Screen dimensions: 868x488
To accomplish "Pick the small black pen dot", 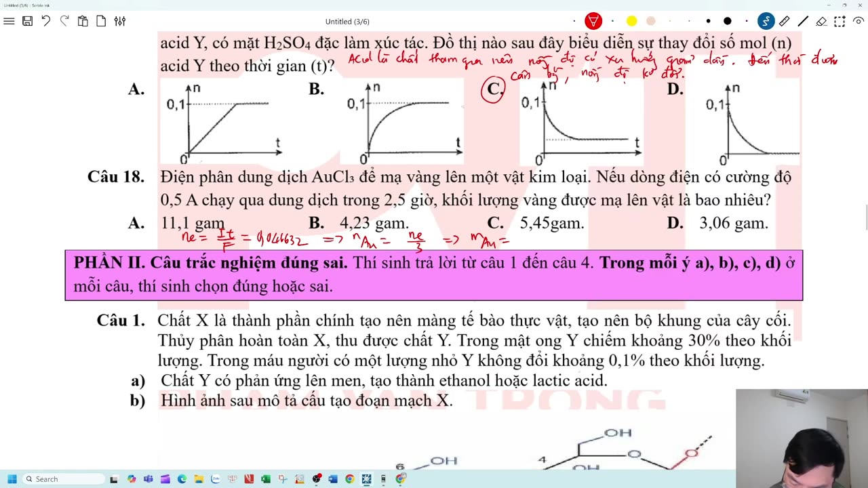I will 708,21.
